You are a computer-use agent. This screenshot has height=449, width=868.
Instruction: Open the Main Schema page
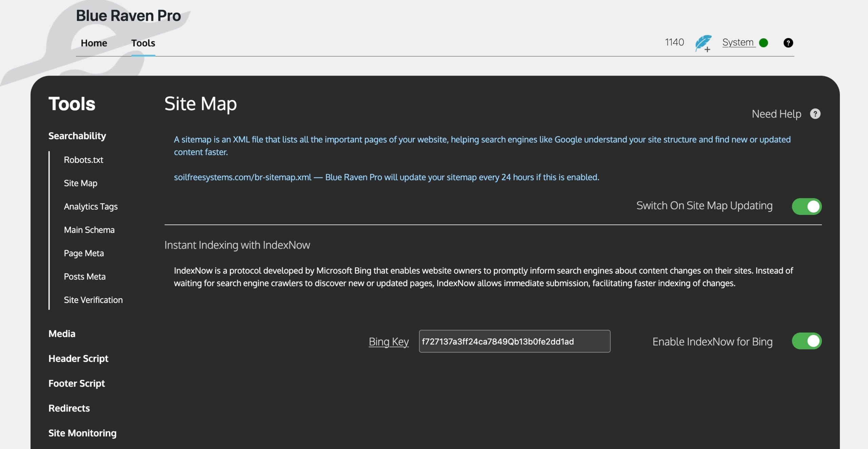[x=89, y=230]
